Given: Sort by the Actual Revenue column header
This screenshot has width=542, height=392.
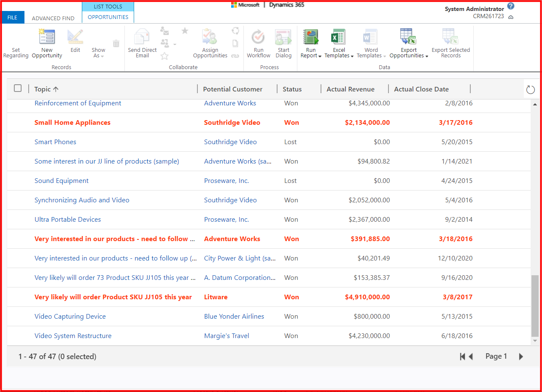Looking at the screenshot, I should tap(351, 89).
